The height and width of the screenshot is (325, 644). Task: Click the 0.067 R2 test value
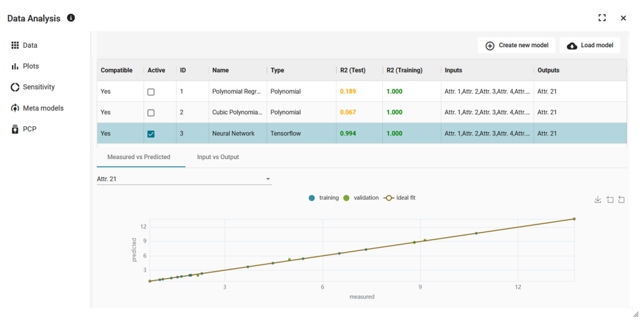coord(348,112)
